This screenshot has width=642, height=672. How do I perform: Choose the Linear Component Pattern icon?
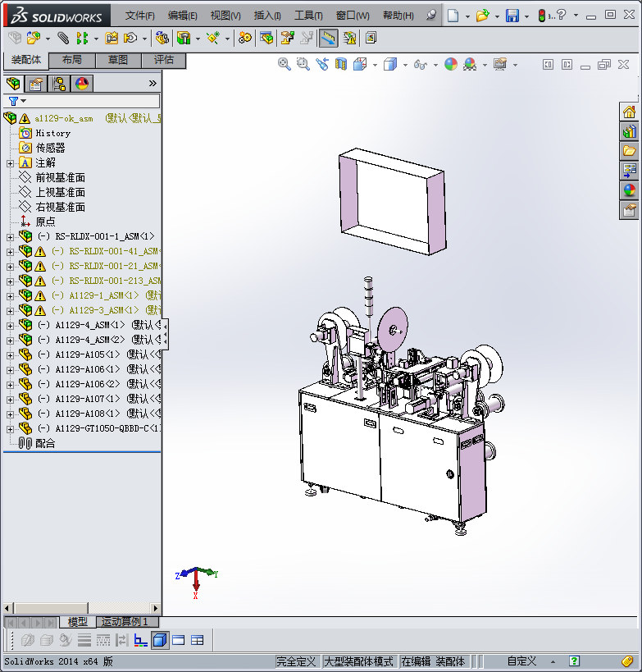[x=82, y=38]
